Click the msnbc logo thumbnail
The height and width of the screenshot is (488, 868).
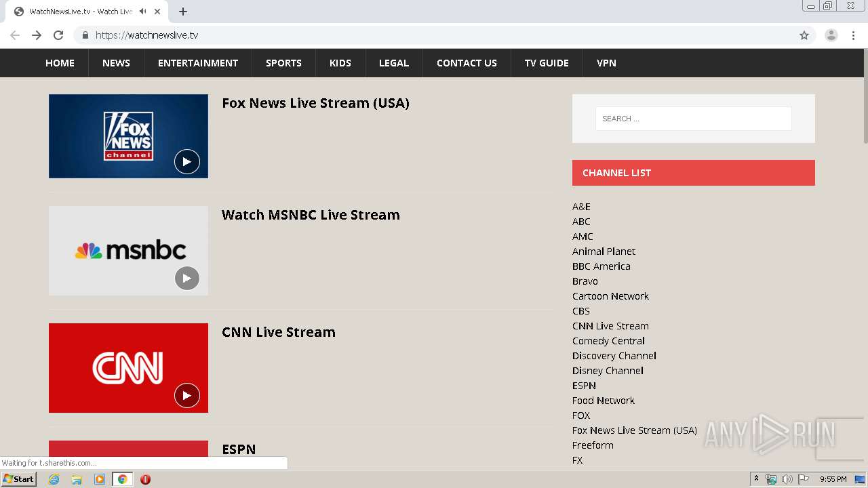(x=128, y=251)
